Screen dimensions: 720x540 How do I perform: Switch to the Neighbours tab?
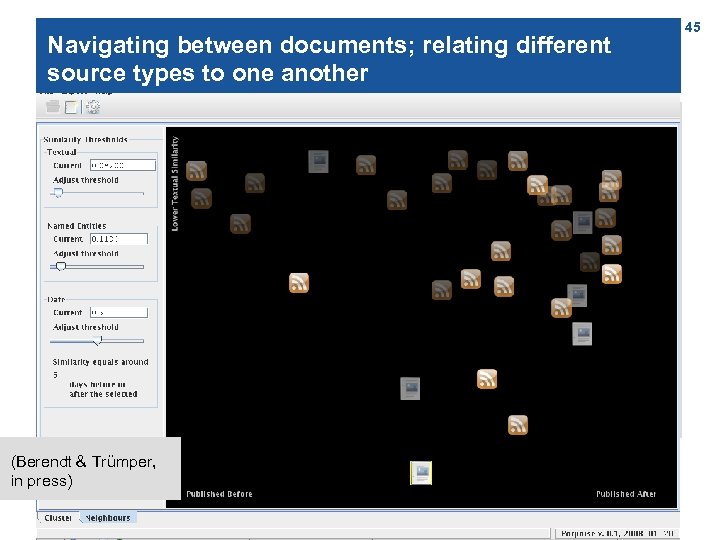click(108, 518)
